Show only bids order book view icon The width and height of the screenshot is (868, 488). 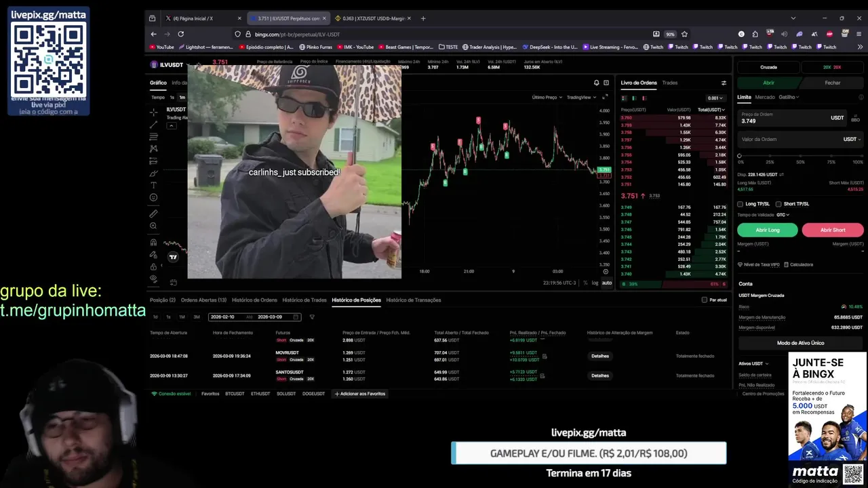(x=633, y=98)
